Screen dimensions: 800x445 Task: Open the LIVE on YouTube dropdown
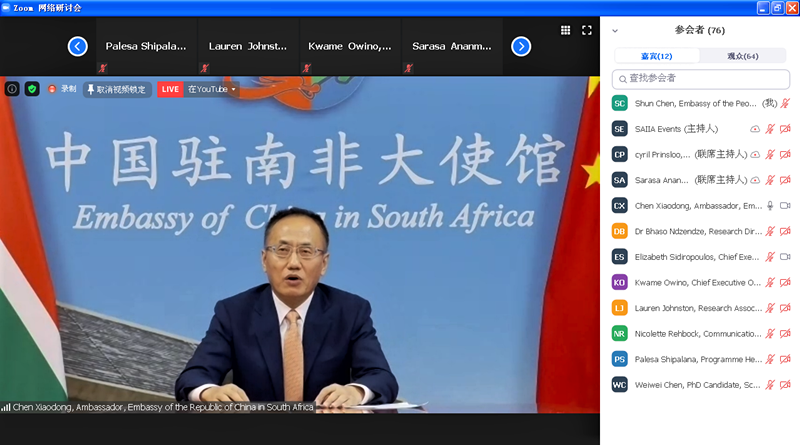[x=234, y=89]
